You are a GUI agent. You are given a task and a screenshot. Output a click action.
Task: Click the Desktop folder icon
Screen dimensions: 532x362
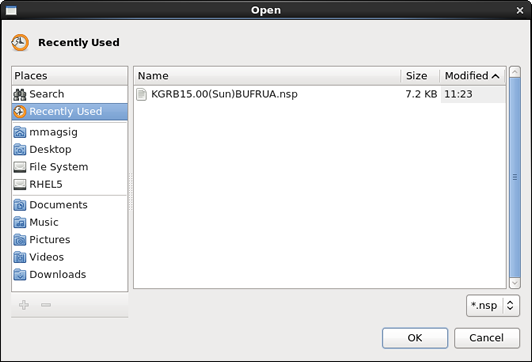pyautogui.click(x=20, y=149)
